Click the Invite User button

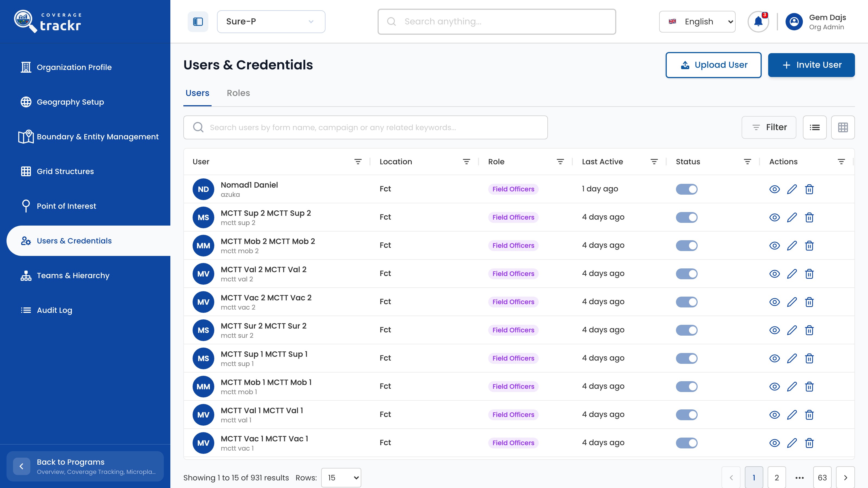(x=811, y=65)
